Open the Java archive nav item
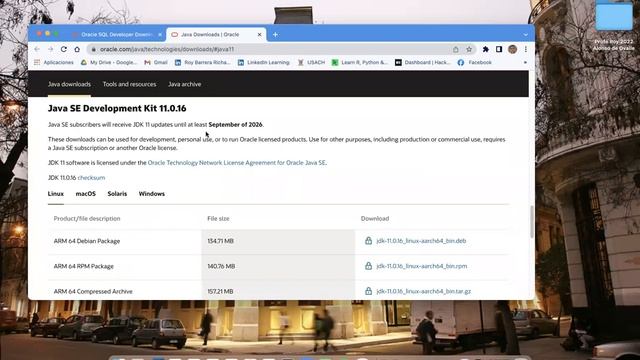 coord(184,84)
